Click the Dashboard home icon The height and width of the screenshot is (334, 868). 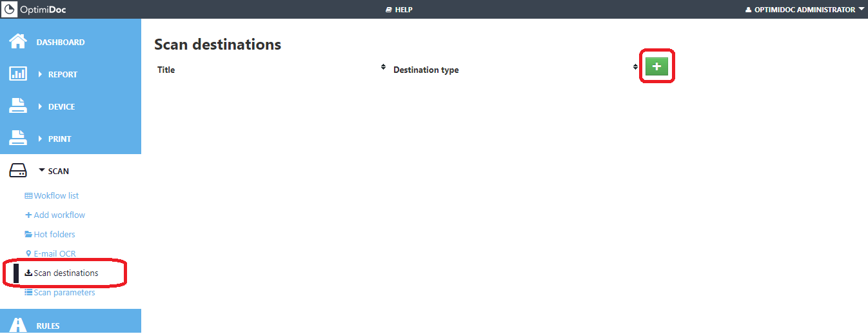pyautogui.click(x=18, y=42)
